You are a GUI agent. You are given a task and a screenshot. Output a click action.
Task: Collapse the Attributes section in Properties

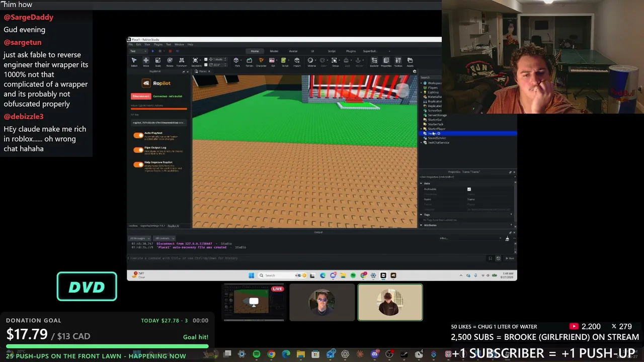(x=422, y=225)
